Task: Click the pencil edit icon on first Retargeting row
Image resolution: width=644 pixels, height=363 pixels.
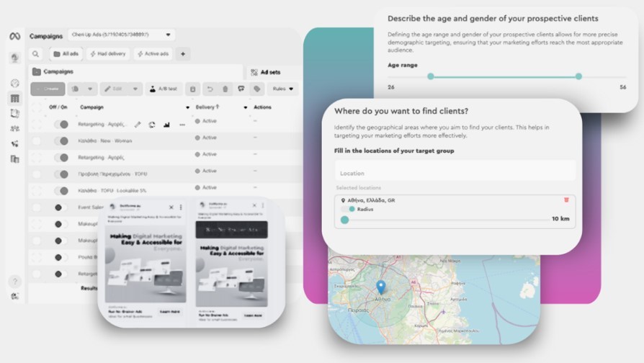Action: 138,125
